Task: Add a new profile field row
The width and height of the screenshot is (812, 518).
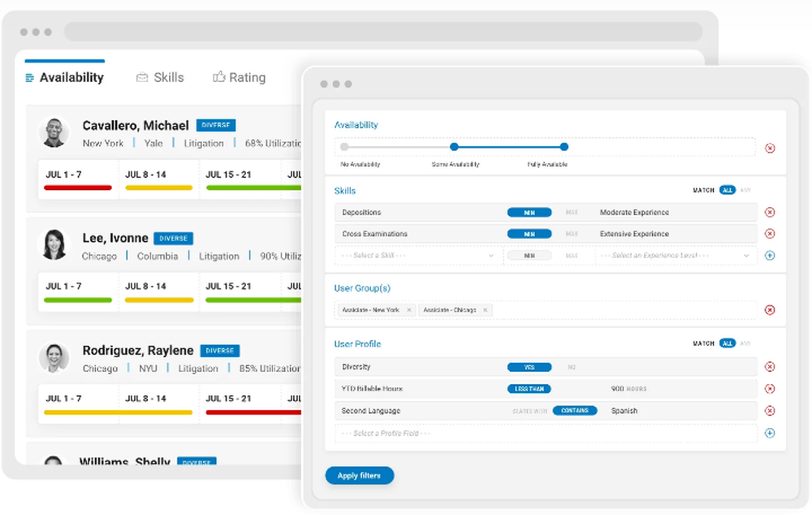Action: [770, 433]
